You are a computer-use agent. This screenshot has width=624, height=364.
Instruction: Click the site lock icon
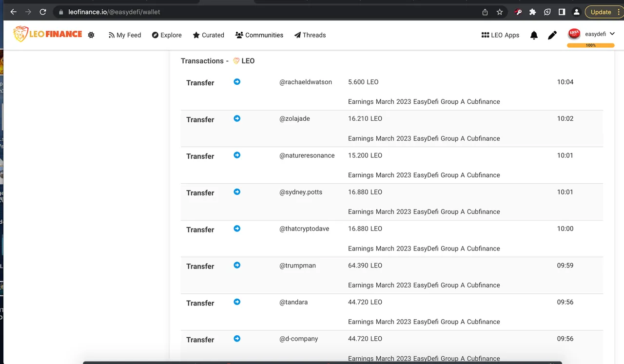point(60,12)
